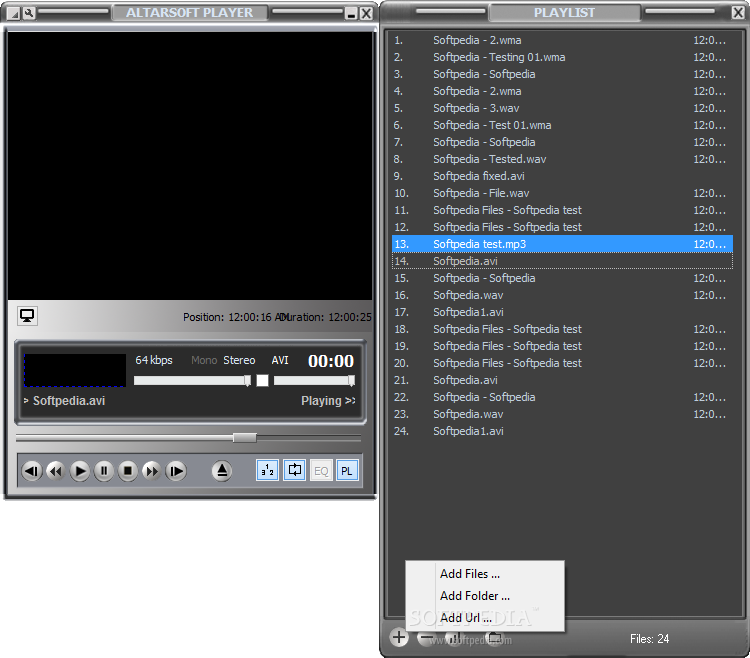Click the Playing >> status text

[328, 401]
